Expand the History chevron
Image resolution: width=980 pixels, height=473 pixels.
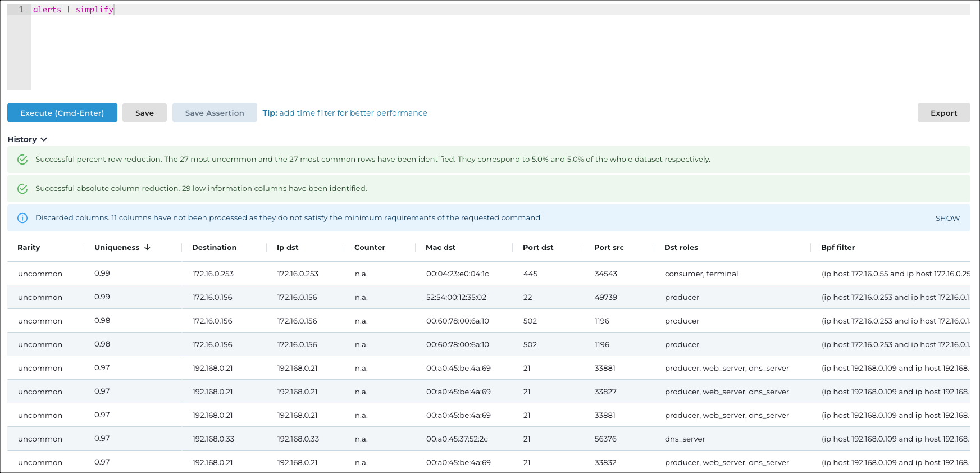[x=44, y=139]
